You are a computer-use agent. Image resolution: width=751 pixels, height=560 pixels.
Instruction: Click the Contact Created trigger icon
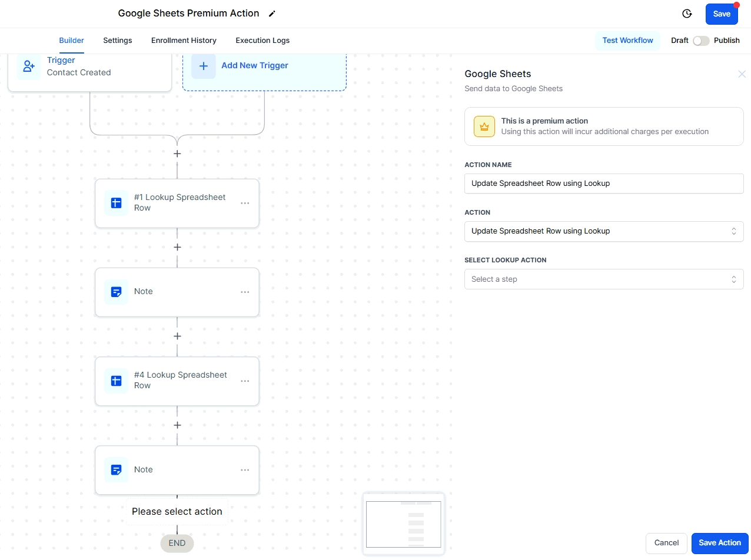[x=29, y=66]
